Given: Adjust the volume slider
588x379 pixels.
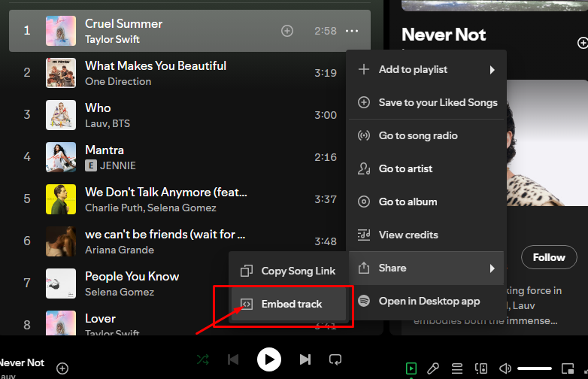Looking at the screenshot, I should coord(535,368).
